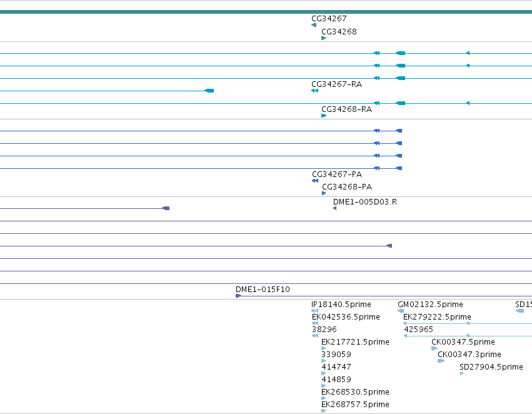Select the IP18140.5prime EST label
532x414 pixels.
pyautogui.click(x=341, y=305)
